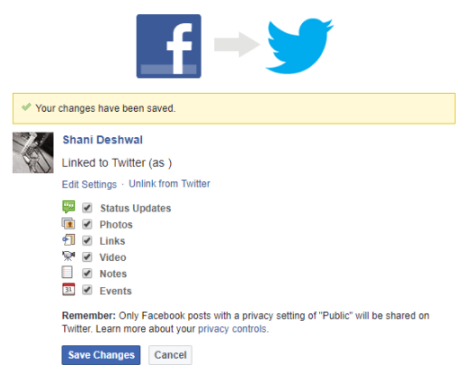The height and width of the screenshot is (378, 470).
Task: Open the Edit Settings link
Action: pyautogui.click(x=89, y=184)
